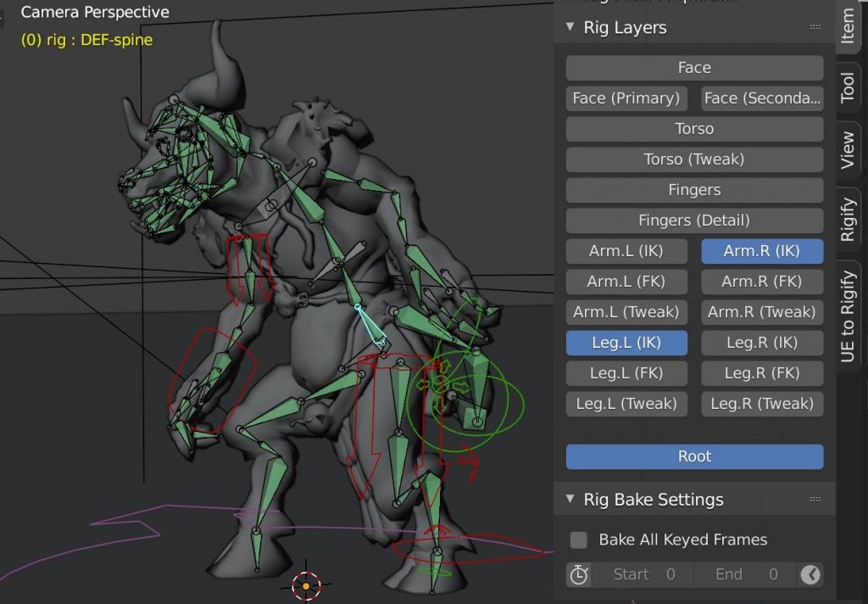Enable the Fingers rig layer

click(x=694, y=190)
